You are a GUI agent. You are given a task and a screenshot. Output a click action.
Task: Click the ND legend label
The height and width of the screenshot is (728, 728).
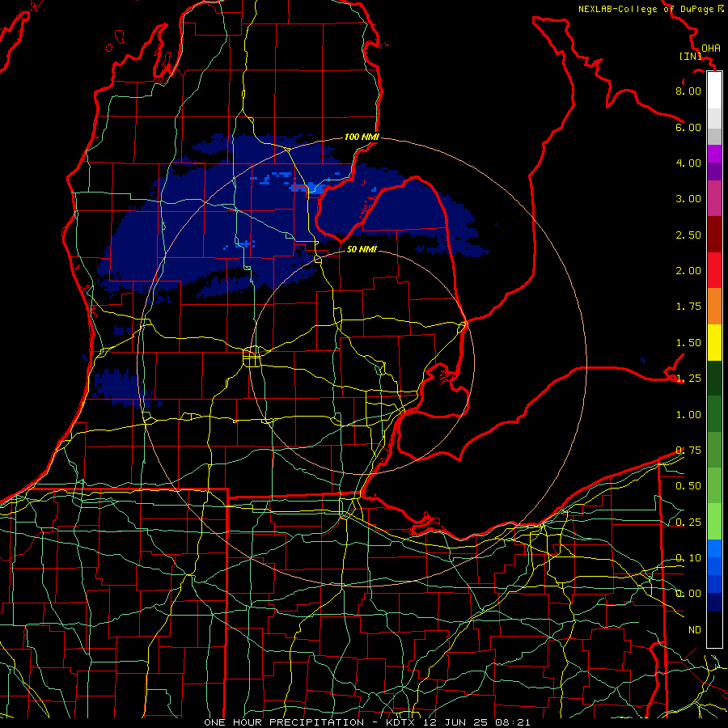695,630
